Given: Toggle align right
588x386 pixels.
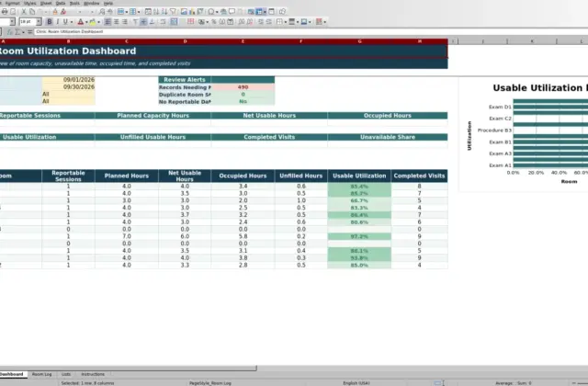Looking at the screenshot, I should click(125, 22).
